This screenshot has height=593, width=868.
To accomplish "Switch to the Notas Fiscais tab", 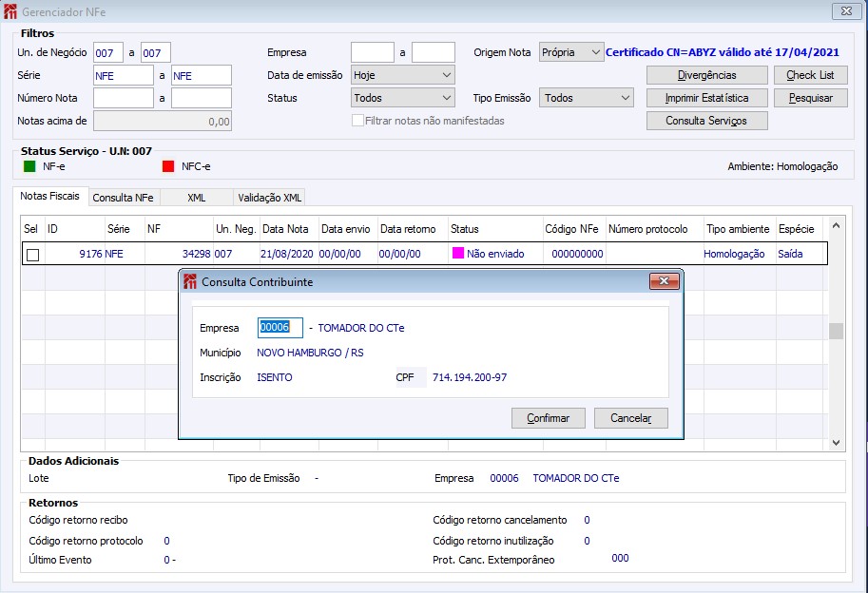I will click(49, 196).
